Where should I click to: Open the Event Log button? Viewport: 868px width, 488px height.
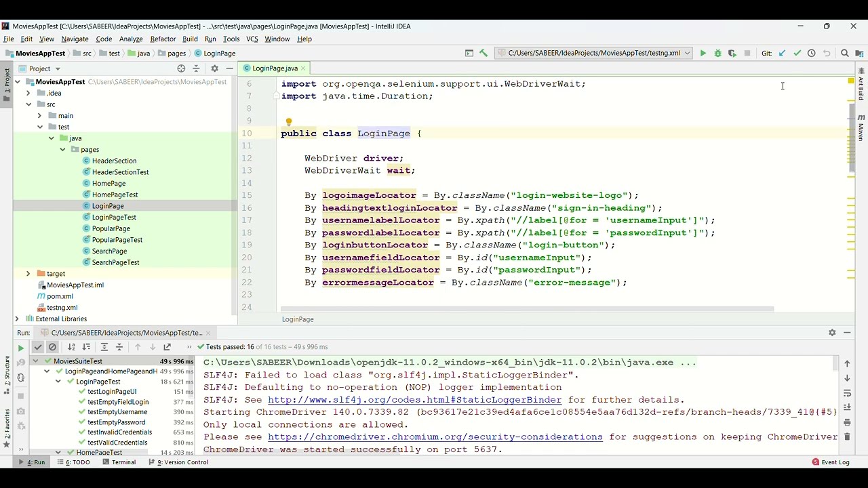[830, 462]
